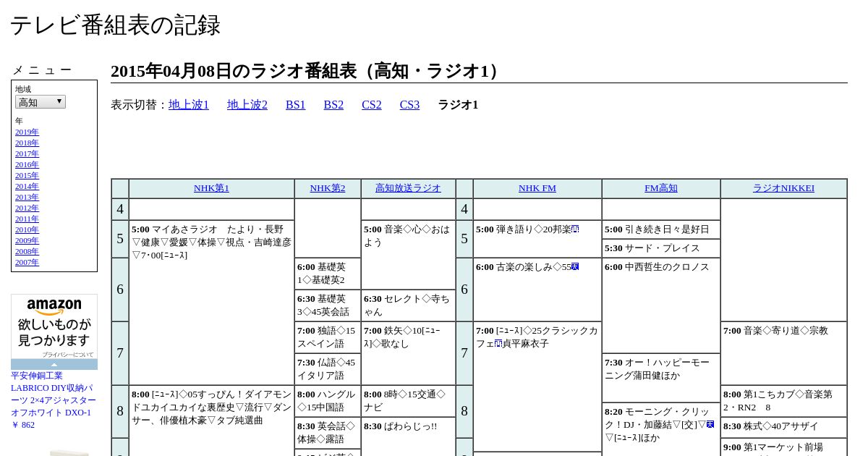
Task: Select the 8:00 すっぴん! program cell
Action: point(211,421)
